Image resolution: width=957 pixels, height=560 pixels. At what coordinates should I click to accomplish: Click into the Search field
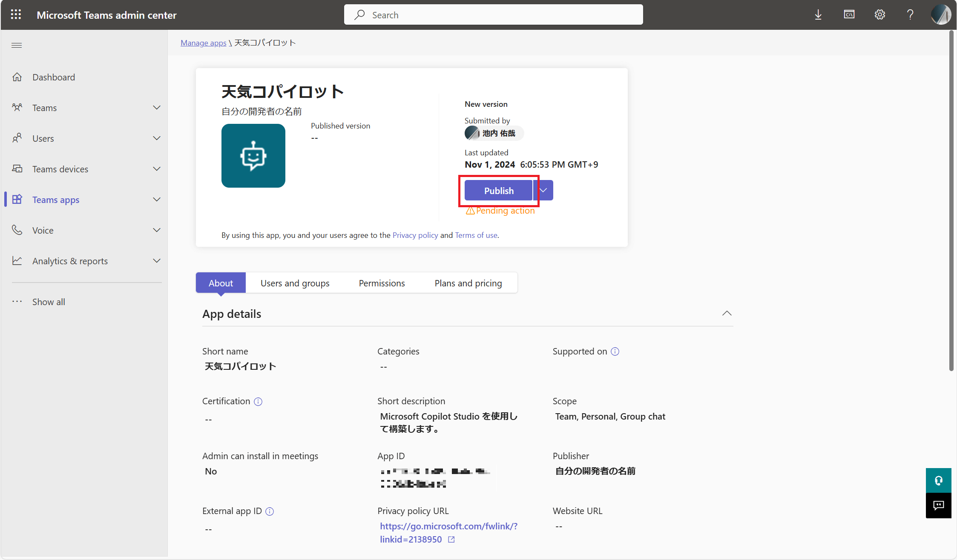(493, 15)
